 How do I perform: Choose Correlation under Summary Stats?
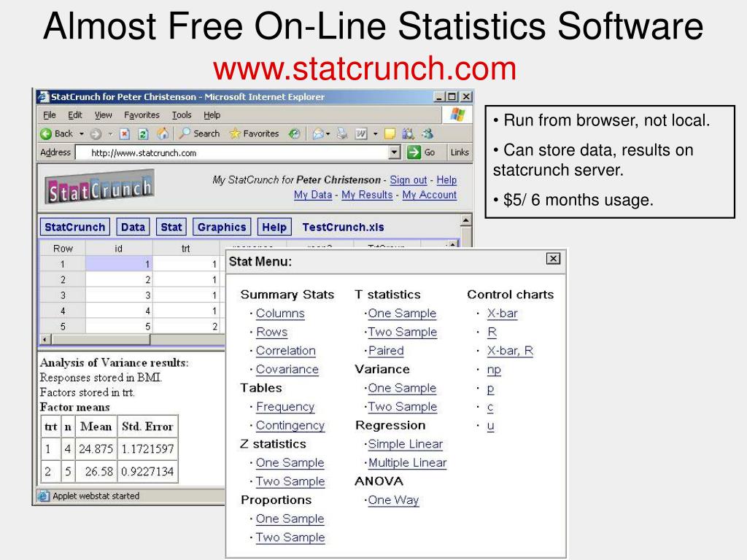coord(286,351)
